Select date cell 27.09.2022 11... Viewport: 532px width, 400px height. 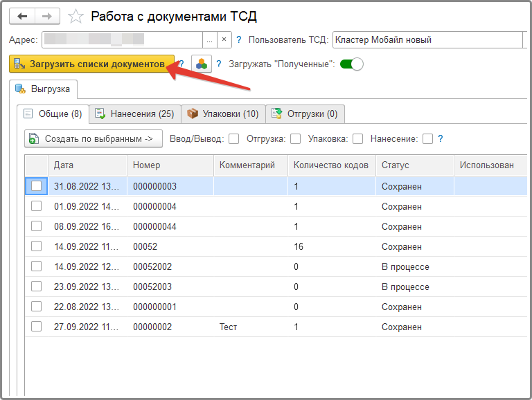(x=87, y=327)
